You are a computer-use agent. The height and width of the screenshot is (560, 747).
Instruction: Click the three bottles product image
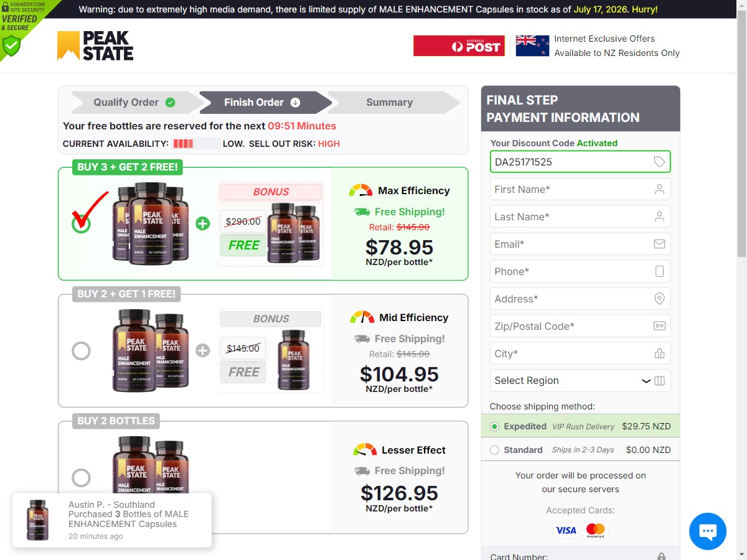tap(151, 223)
